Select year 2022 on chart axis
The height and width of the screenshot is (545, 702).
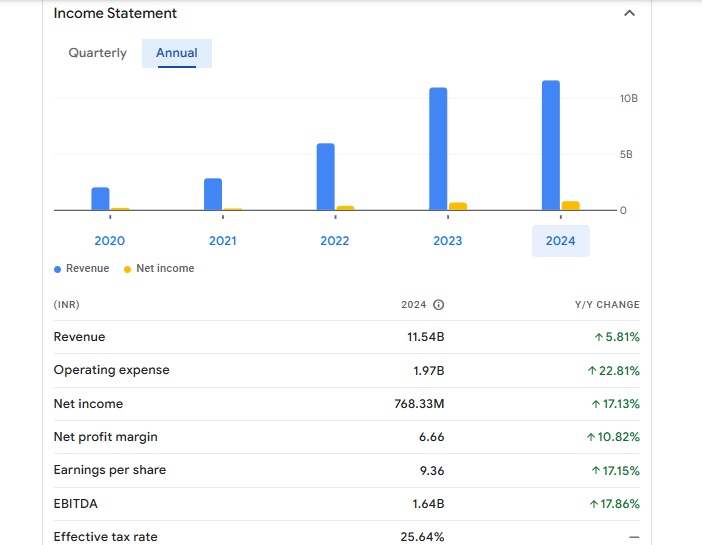335,241
